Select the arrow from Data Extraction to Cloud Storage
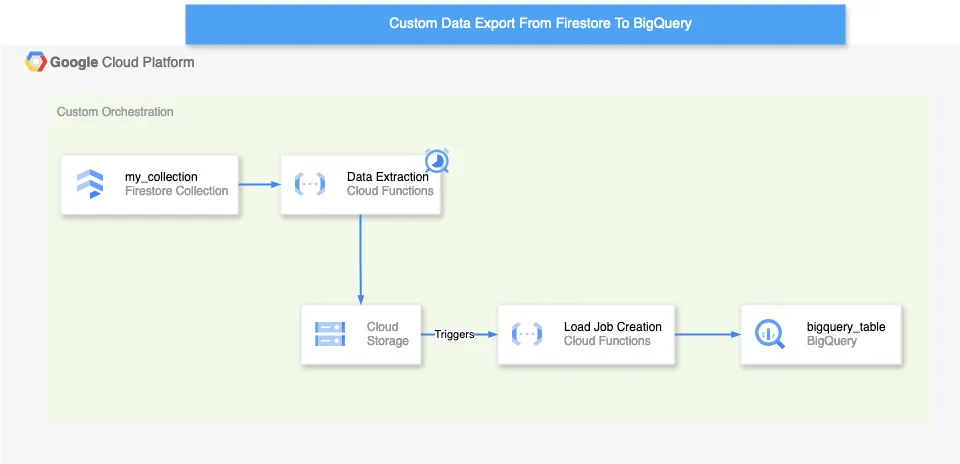 pos(360,260)
